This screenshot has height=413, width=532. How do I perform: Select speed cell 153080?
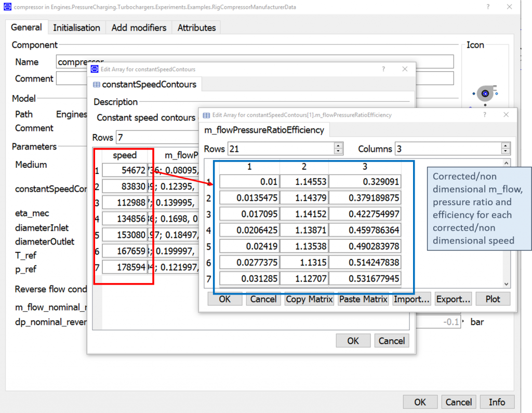point(125,235)
